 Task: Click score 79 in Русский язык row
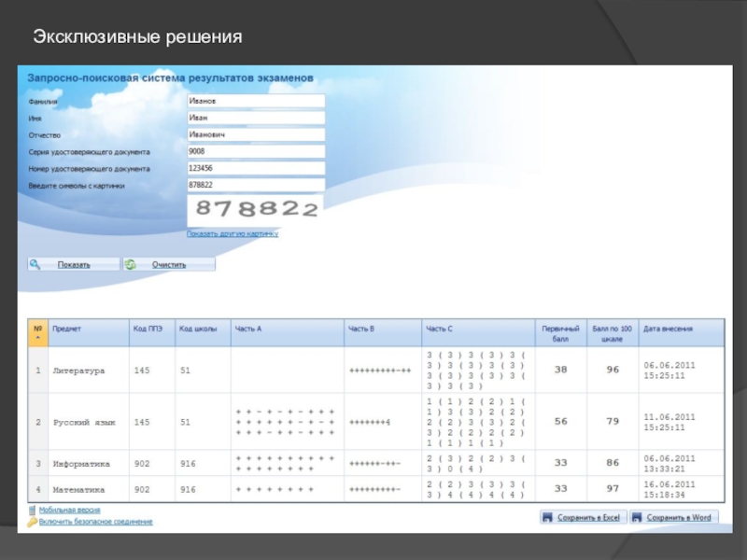(x=613, y=422)
